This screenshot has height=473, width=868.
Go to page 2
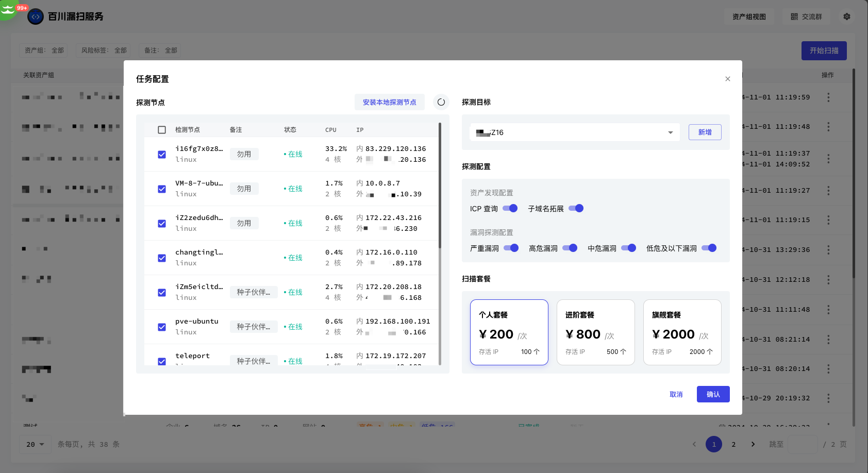(x=733, y=444)
